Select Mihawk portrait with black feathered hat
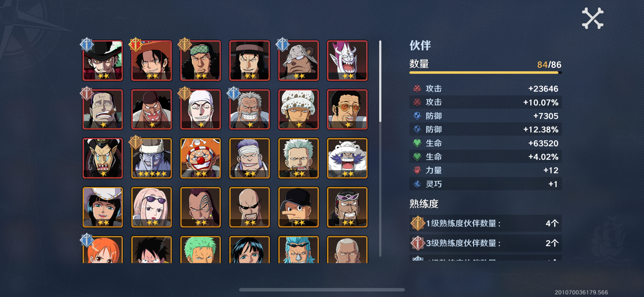The width and height of the screenshot is (644, 297). point(102,61)
